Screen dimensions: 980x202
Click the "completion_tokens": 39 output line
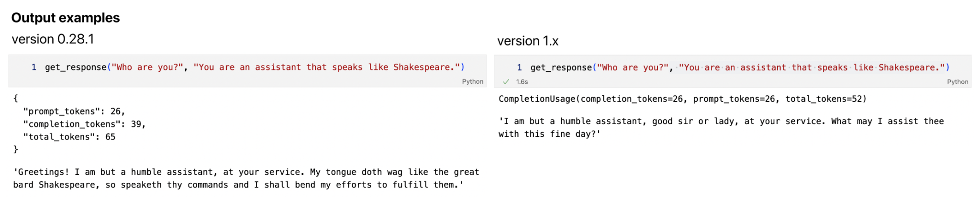[x=84, y=124]
